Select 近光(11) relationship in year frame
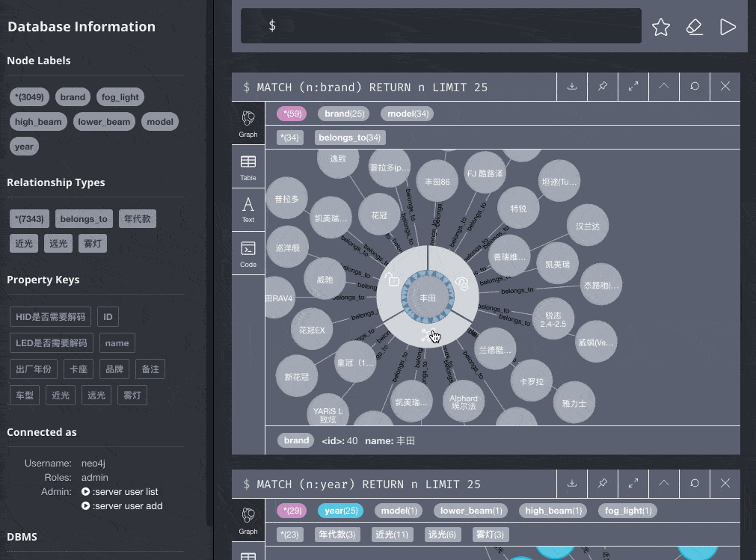 click(392, 535)
